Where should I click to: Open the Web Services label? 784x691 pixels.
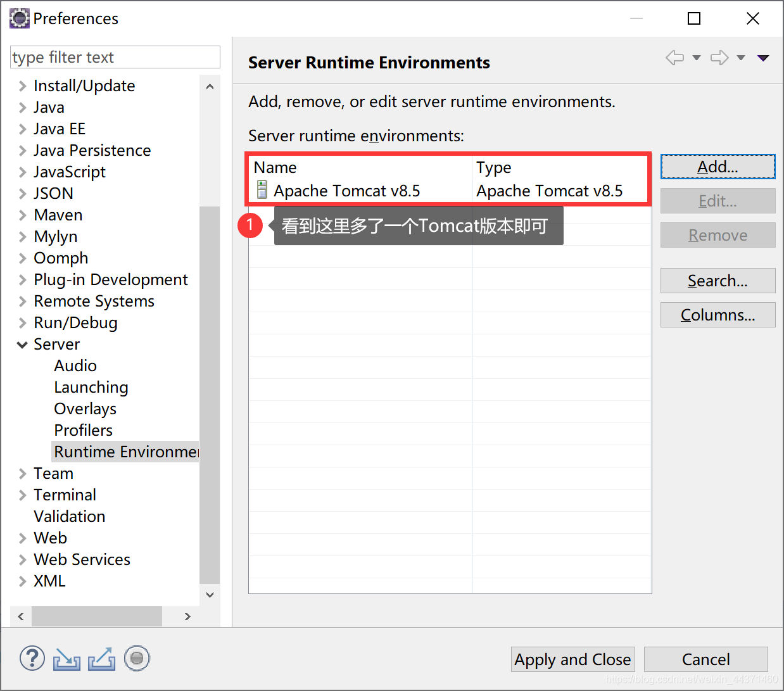82,560
